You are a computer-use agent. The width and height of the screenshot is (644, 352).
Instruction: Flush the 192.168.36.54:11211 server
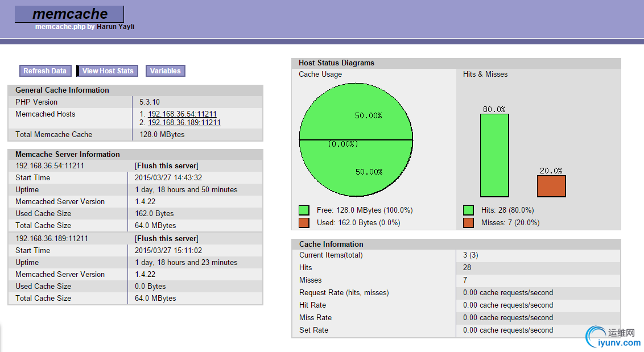coord(166,165)
